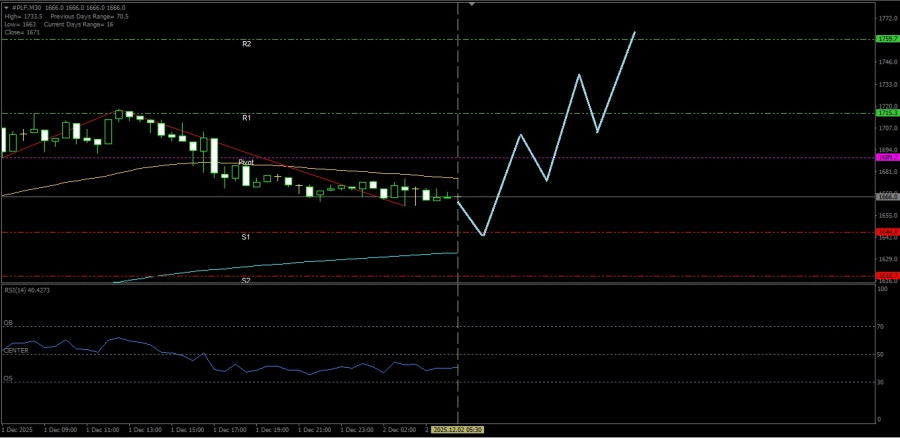
Task: Click the magenta pivot price tag
Action: point(886,157)
